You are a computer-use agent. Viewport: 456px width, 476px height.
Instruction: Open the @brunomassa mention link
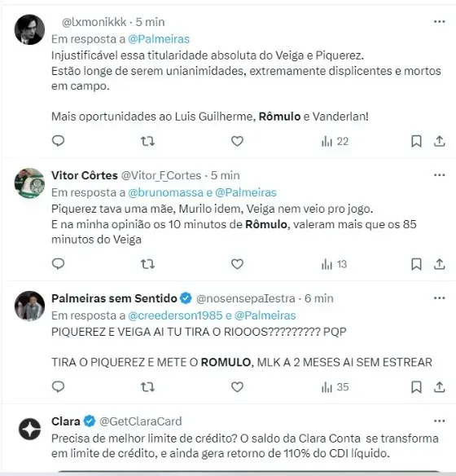(165, 192)
